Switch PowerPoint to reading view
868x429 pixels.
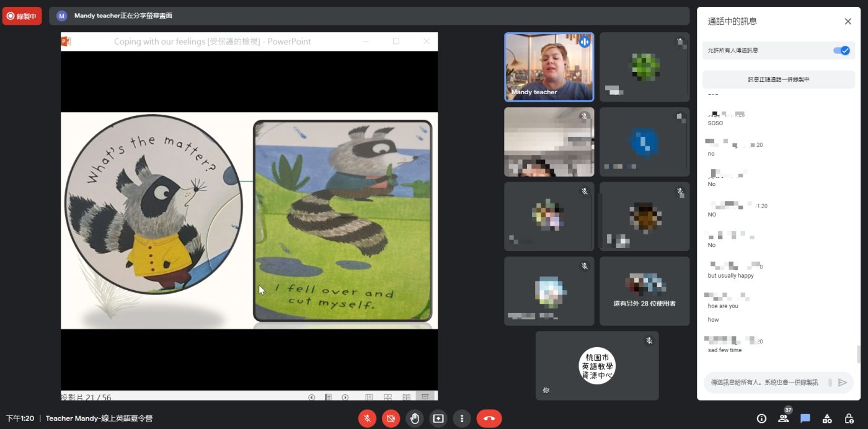coord(406,397)
